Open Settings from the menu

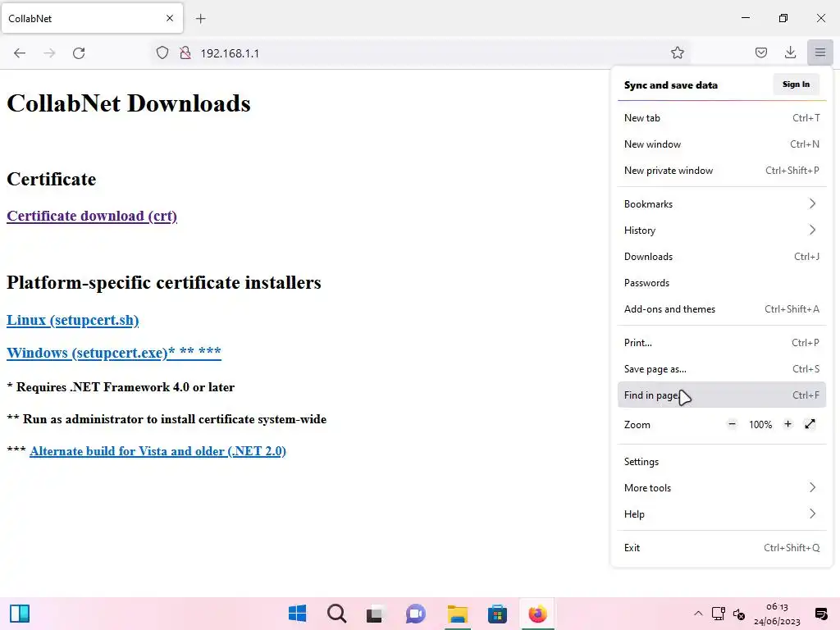click(722, 462)
